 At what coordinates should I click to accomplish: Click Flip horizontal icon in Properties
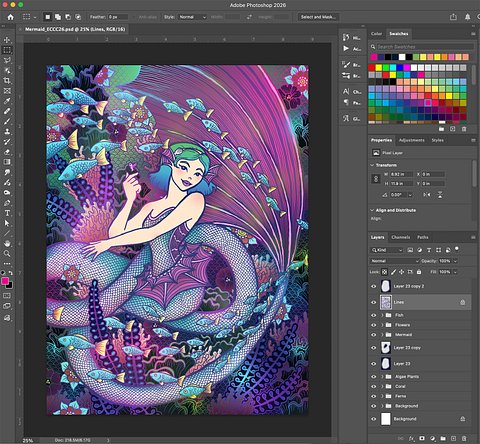pos(427,195)
